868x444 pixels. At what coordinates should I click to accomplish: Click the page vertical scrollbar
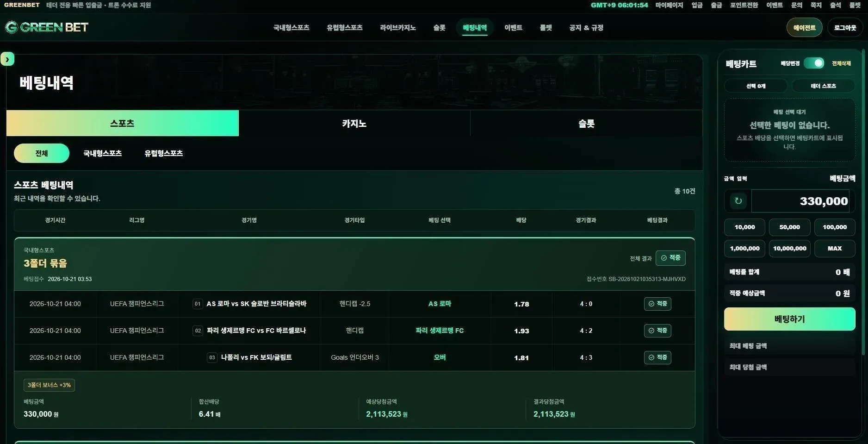tap(864, 203)
